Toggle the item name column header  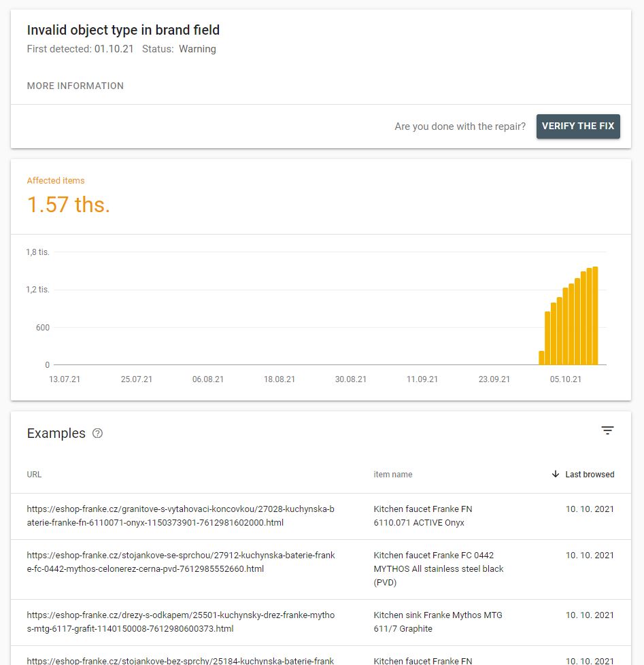coord(393,475)
